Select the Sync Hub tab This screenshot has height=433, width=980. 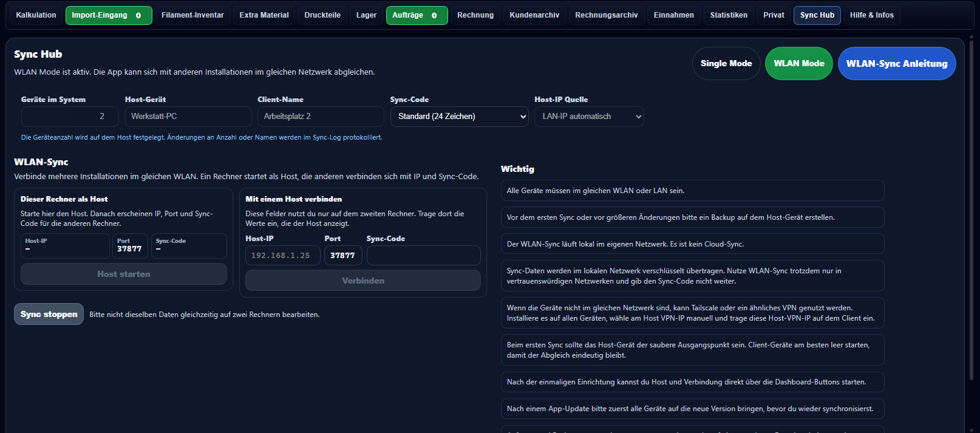(817, 15)
